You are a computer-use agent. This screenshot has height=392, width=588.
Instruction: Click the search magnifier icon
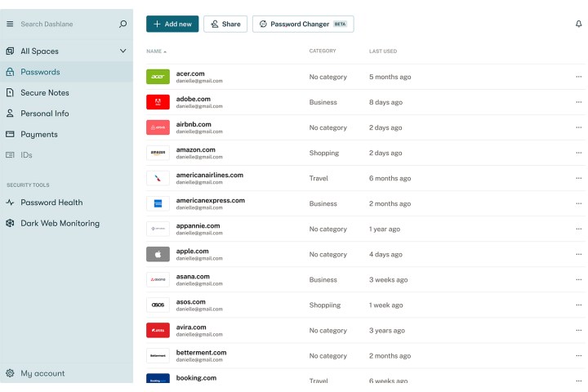click(x=122, y=24)
